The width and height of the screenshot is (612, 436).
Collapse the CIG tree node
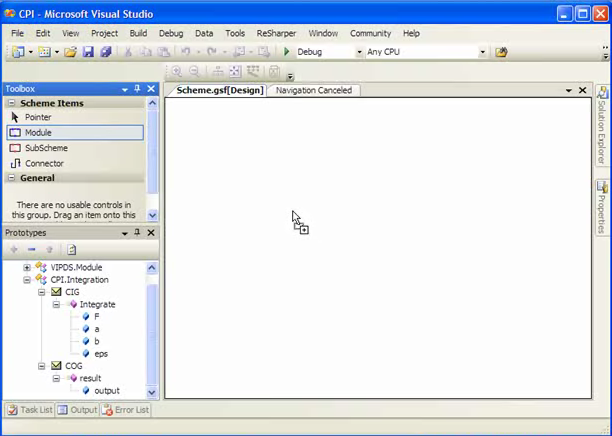(41, 292)
